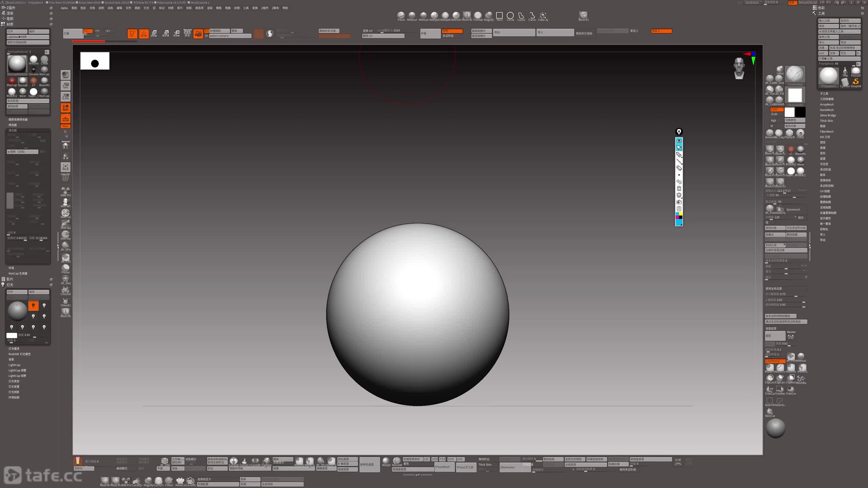The image size is (868, 488).
Task: Click the Color Spray stroke icon
Action: point(543,16)
